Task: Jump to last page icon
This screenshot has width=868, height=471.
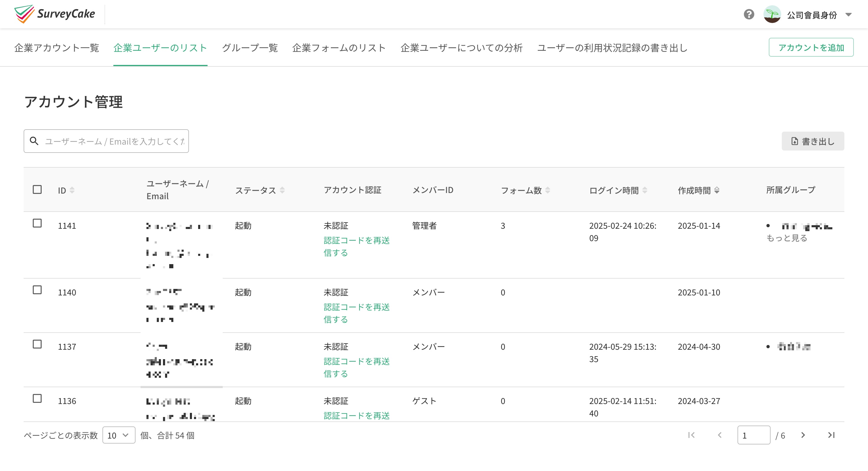Action: (x=831, y=435)
